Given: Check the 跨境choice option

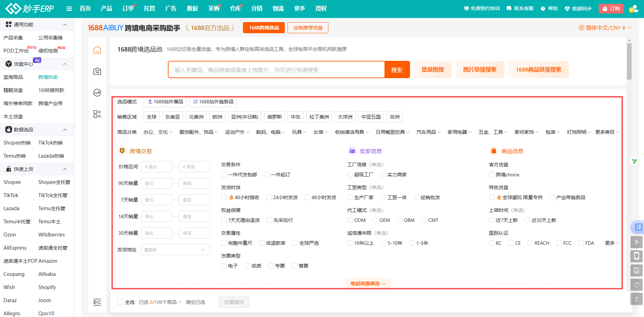Looking at the screenshot, I should click(x=492, y=175).
